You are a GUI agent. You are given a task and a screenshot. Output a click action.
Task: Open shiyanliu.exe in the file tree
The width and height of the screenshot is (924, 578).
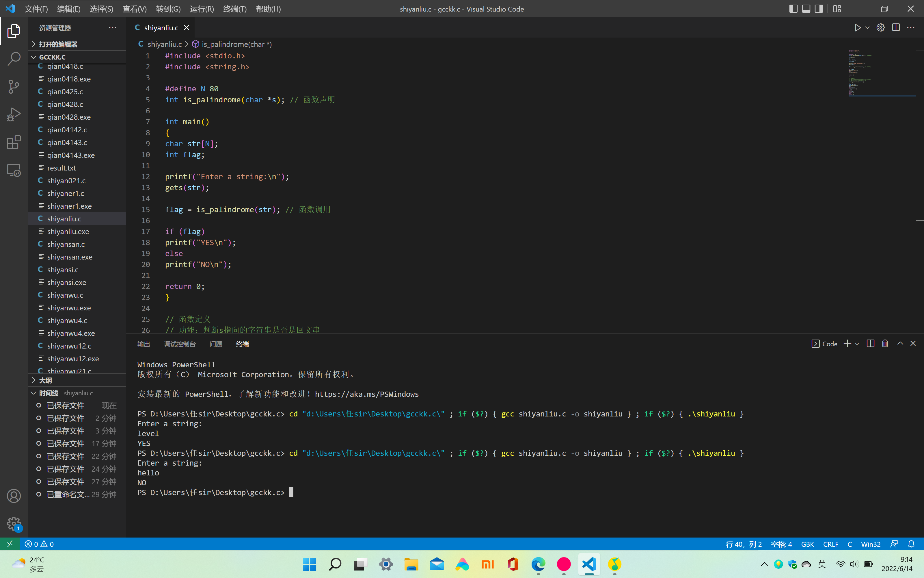point(77,231)
